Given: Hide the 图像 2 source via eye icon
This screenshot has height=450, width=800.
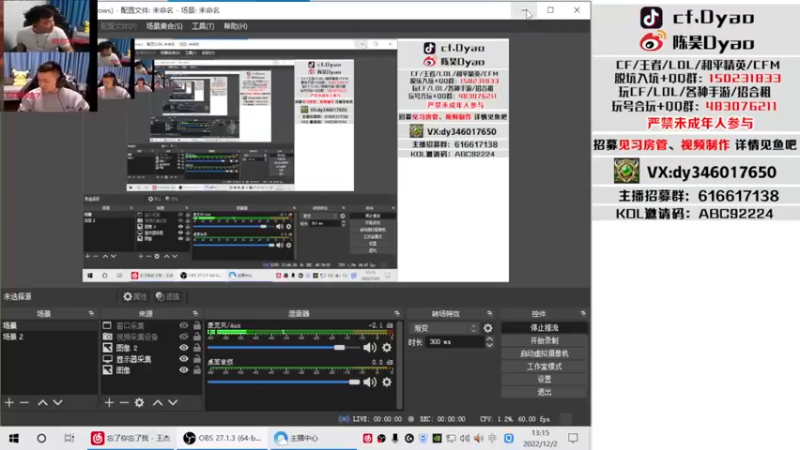Looking at the screenshot, I should [184, 348].
